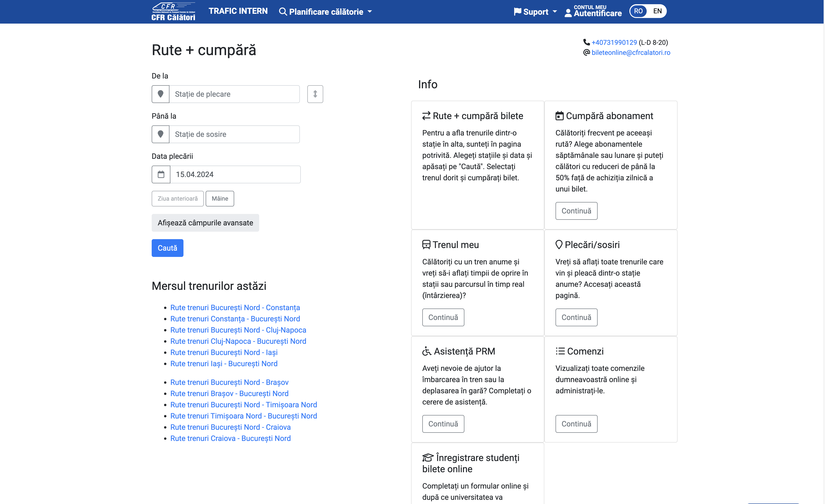Switch language to RO
The image size is (825, 504).
638,11
